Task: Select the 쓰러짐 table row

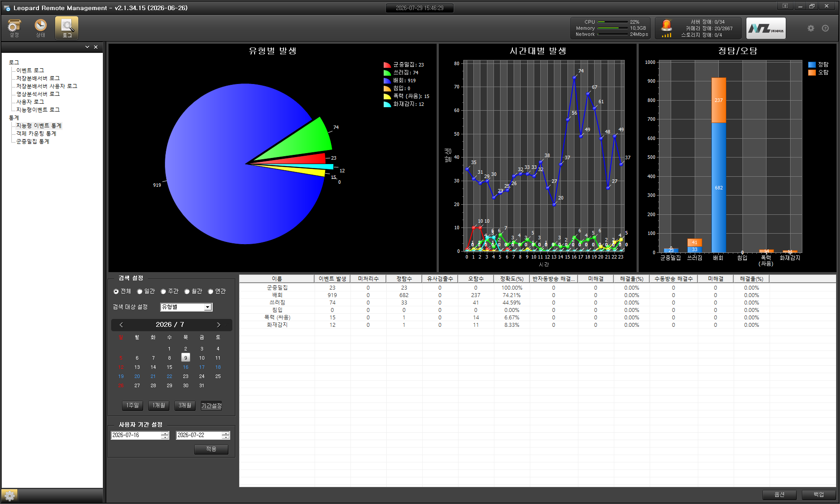Action: (x=538, y=303)
